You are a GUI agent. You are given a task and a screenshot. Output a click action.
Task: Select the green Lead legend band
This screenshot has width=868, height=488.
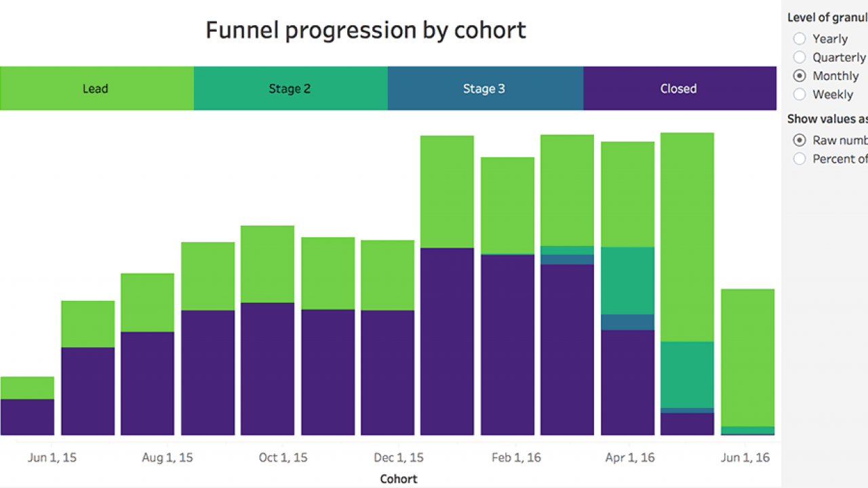point(96,88)
